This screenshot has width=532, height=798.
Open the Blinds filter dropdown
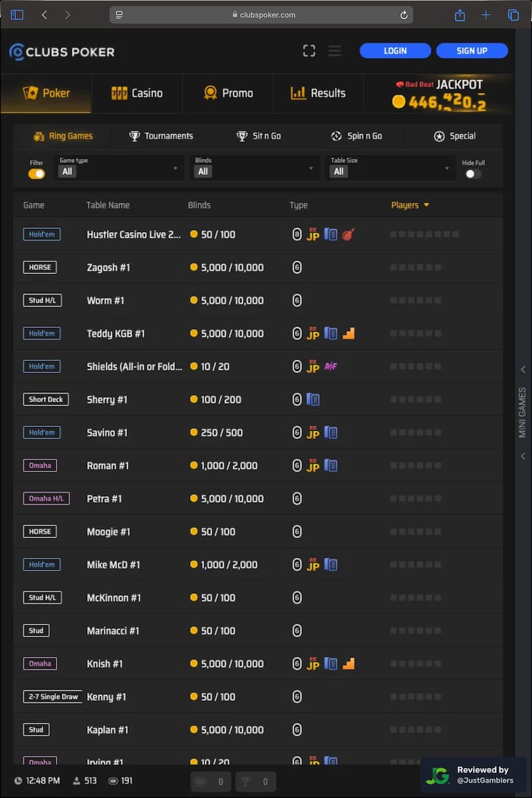(254, 168)
